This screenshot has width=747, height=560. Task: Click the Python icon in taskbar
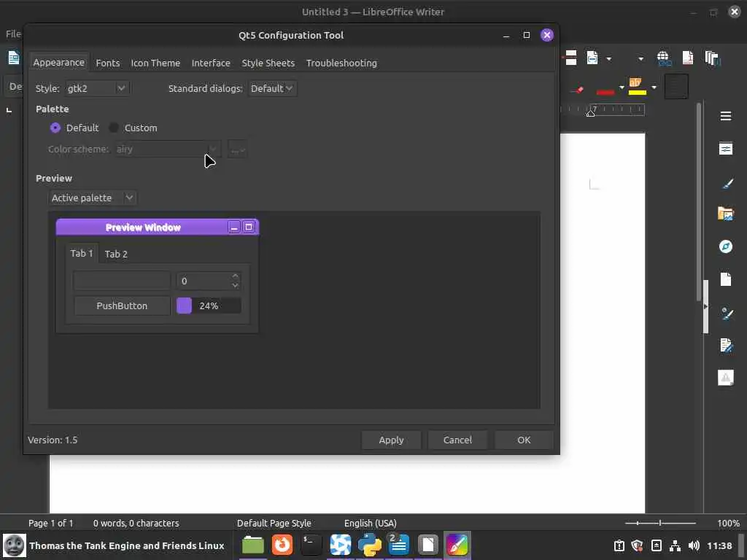(x=370, y=545)
